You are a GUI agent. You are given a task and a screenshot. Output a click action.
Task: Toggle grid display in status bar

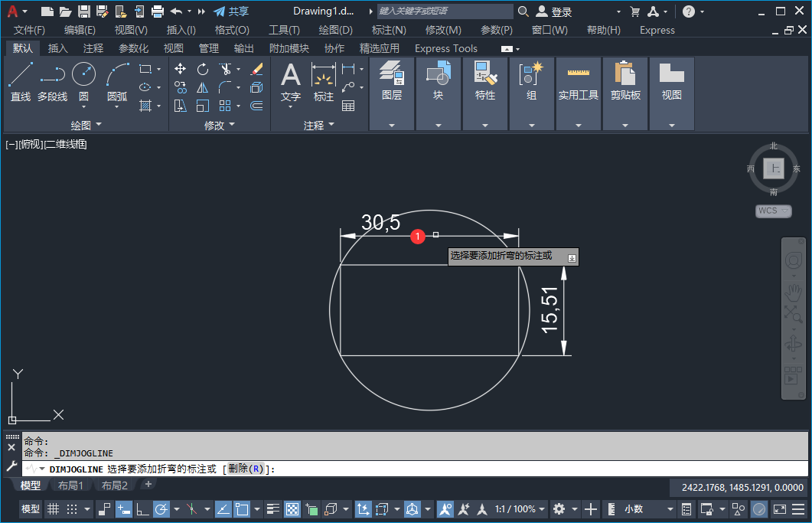pyautogui.click(x=53, y=509)
